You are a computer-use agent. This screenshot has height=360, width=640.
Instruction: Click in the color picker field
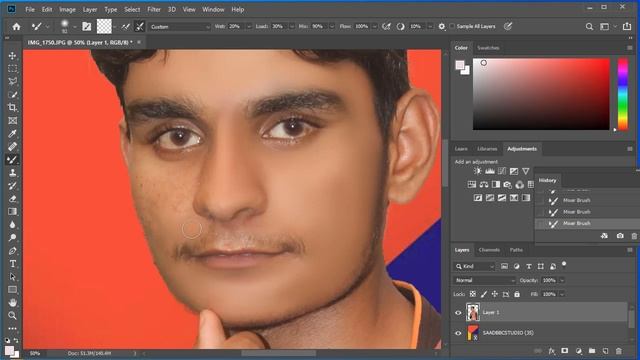[x=541, y=94]
